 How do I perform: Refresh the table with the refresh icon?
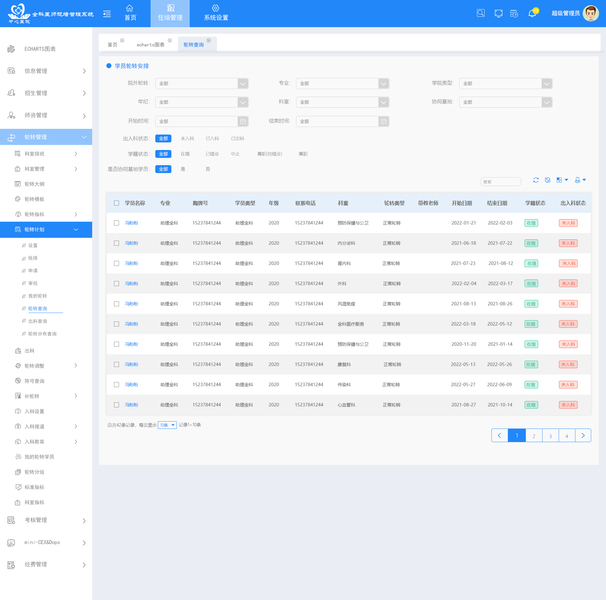[536, 180]
